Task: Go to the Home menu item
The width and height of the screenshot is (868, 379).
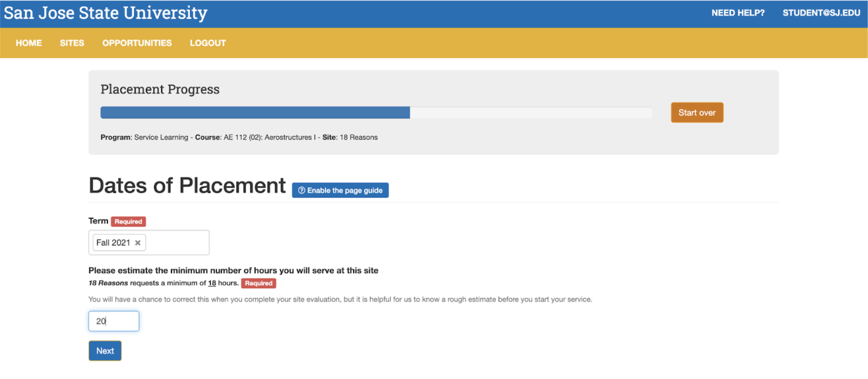Action: (x=28, y=43)
